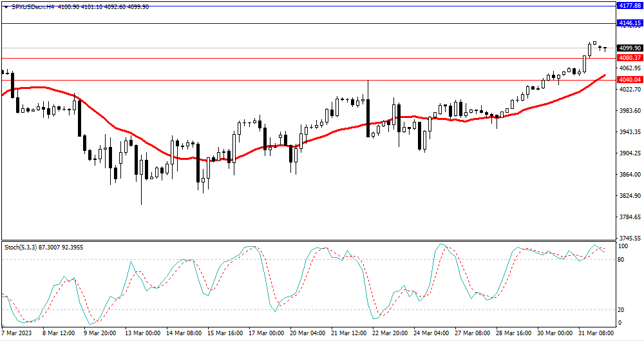Click the 31 Mar 08:00 time label
Image resolution: width=644 pixels, height=341 pixels.
[x=596, y=333]
